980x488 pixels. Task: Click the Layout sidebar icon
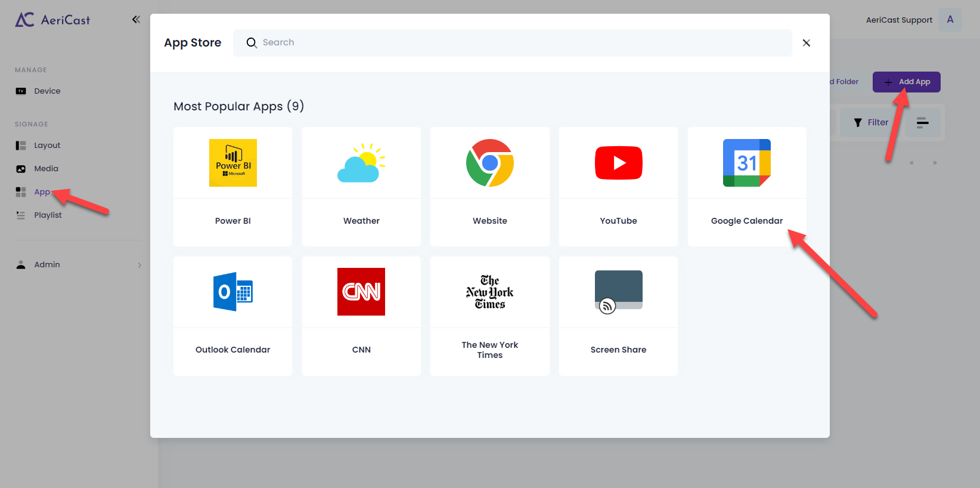tap(21, 146)
